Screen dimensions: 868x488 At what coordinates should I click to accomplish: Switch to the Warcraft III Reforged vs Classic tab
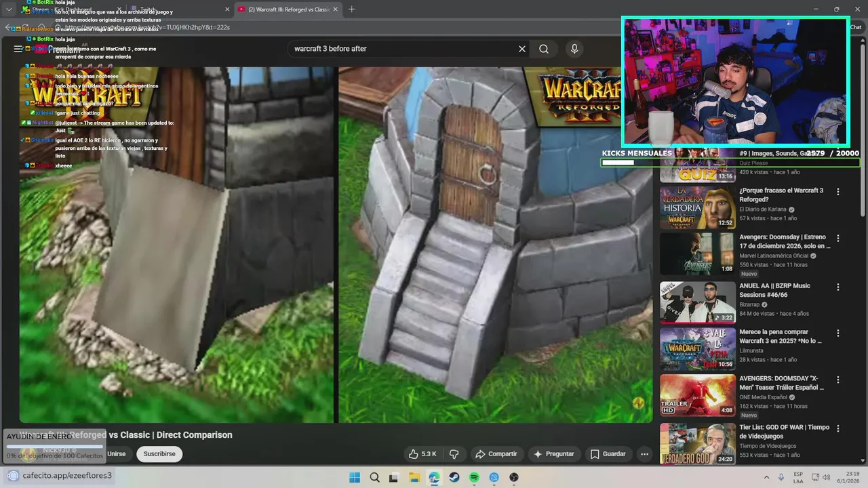[x=287, y=9]
